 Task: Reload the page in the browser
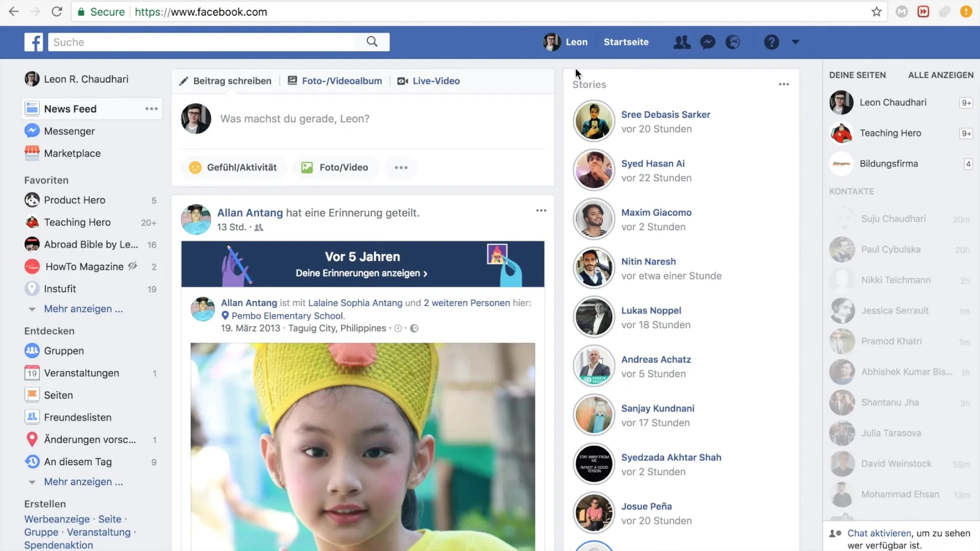[x=57, y=11]
